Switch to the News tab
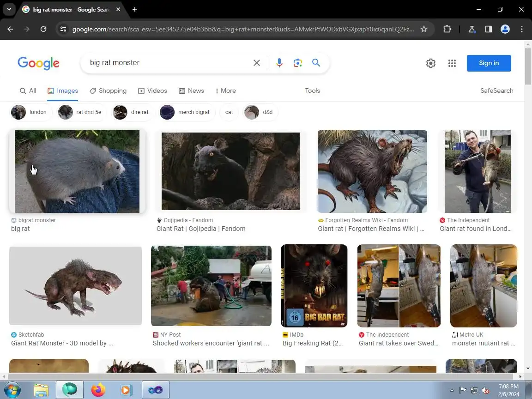The image size is (532, 399). [x=191, y=91]
